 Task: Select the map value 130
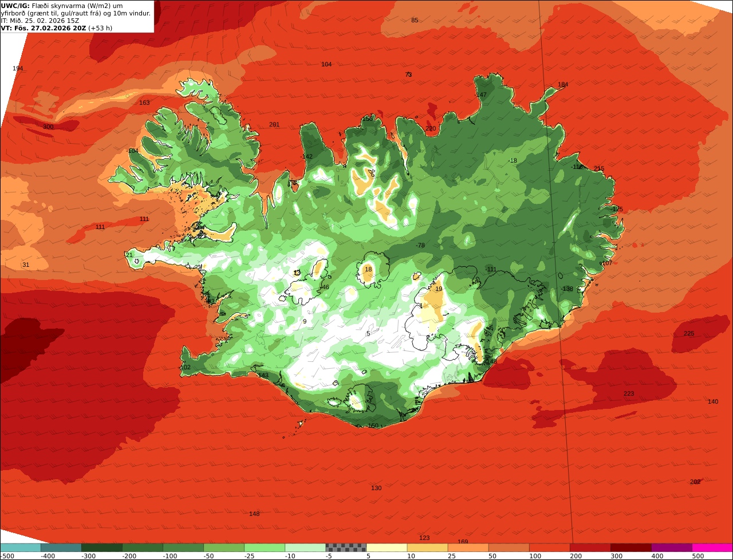(x=376, y=488)
